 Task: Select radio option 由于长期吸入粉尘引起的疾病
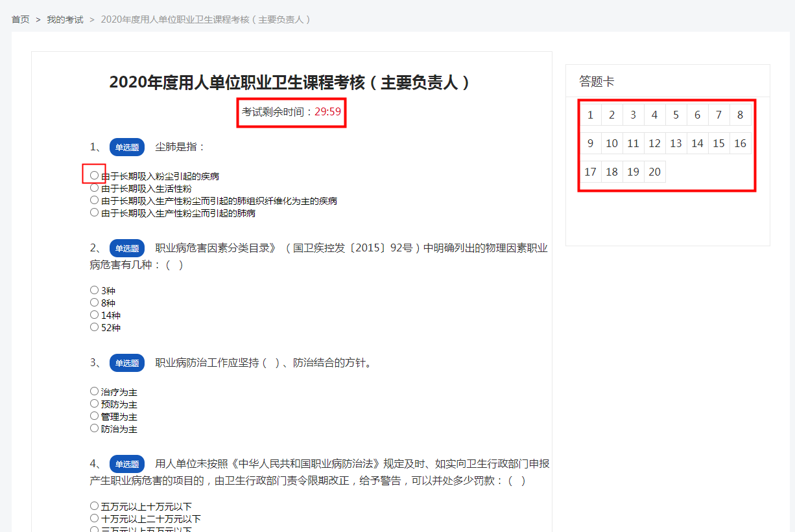pos(95,176)
